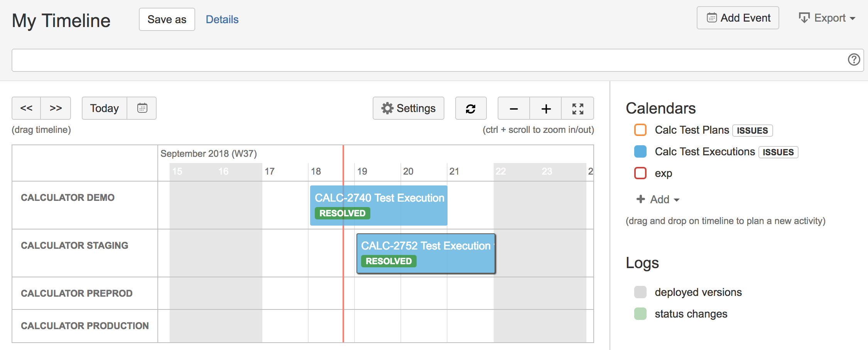Open the date picker calendar icon
Screen dimensions: 868x350
click(x=142, y=108)
